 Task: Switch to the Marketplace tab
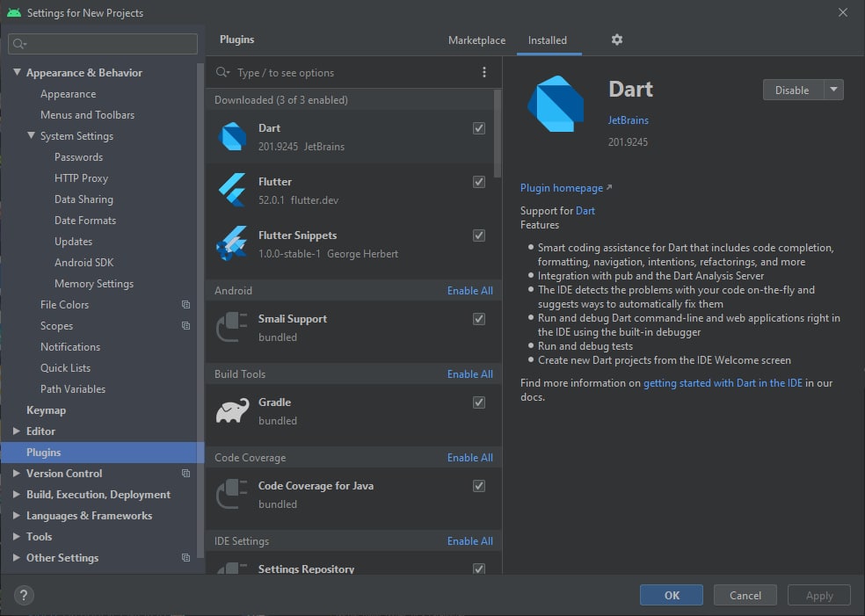coord(476,40)
